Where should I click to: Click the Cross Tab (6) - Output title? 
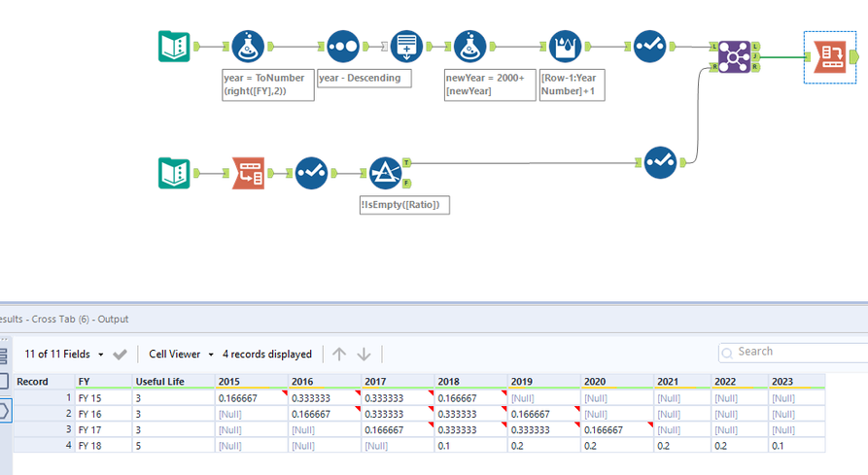80,319
